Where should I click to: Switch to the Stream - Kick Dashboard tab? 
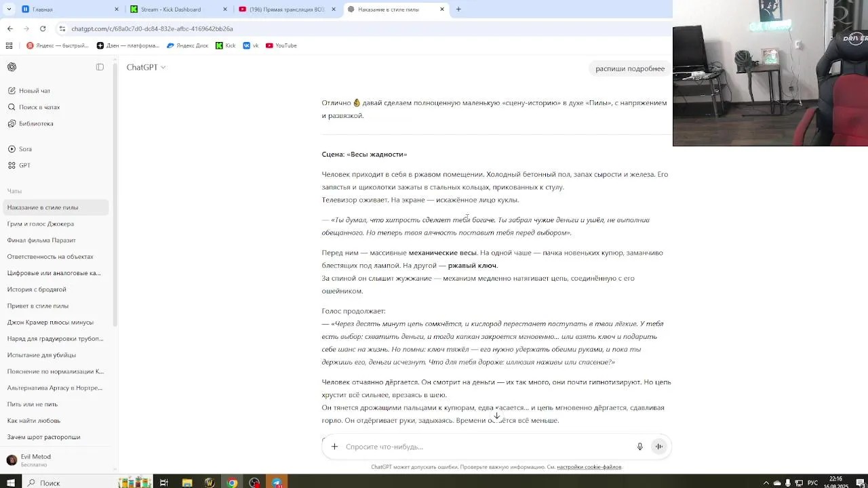tap(178, 9)
